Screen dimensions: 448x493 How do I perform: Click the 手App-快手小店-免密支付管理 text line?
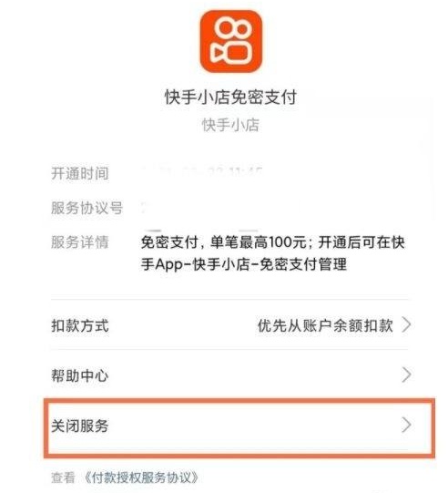(244, 264)
